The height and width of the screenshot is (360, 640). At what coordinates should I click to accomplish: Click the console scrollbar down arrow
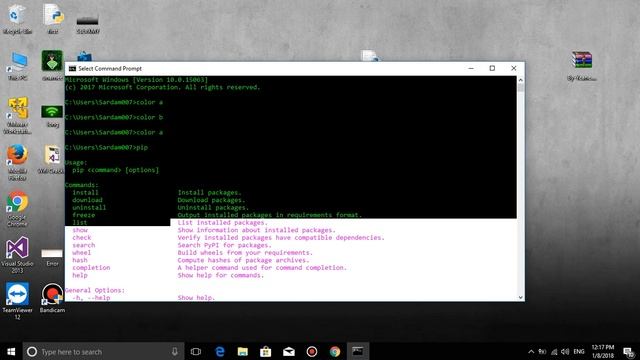[x=520, y=297]
